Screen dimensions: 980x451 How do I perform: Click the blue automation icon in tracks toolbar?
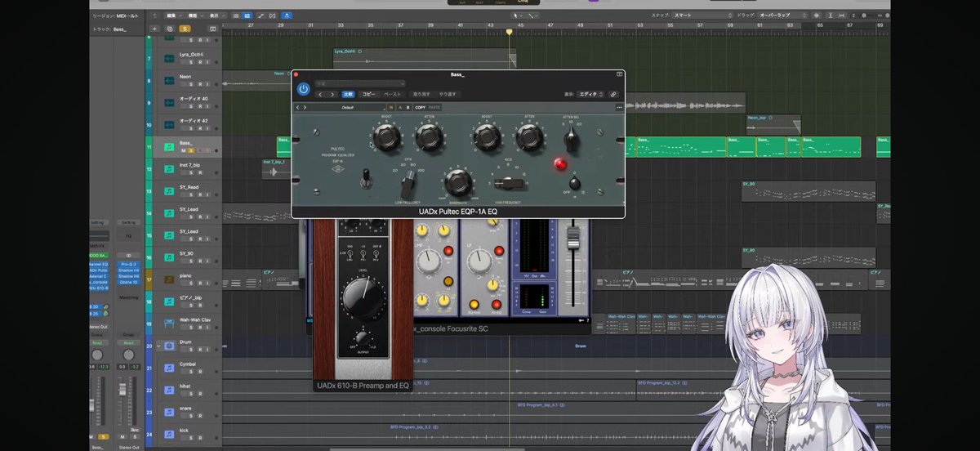click(x=246, y=15)
